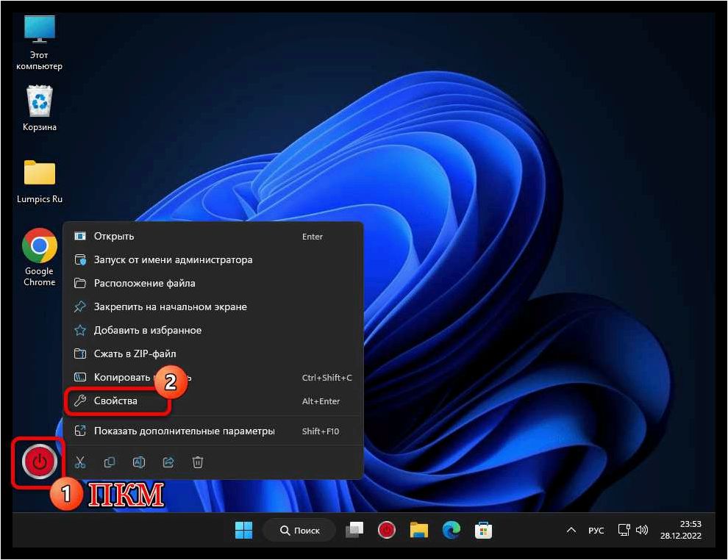Open clock showing 23:53 28.12.2022
This screenshot has width=728, height=560.
click(x=681, y=530)
